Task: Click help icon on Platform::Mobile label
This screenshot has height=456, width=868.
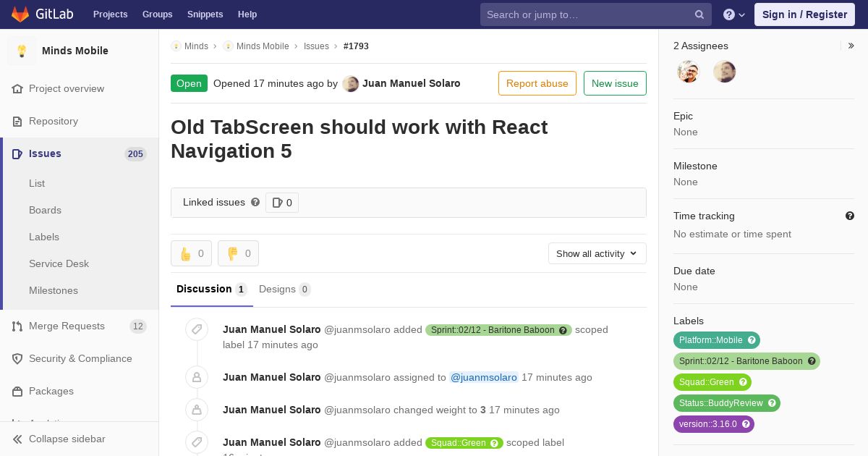Action: click(752, 340)
